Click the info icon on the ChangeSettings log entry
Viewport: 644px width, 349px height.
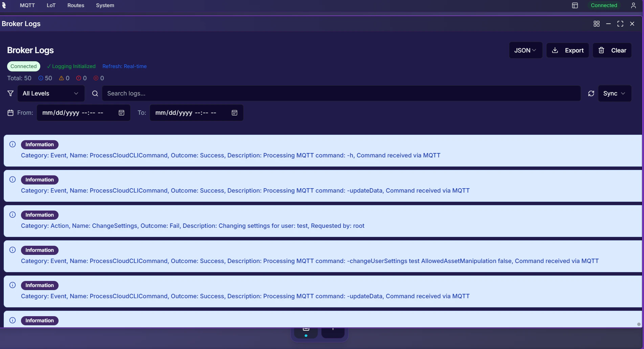(12, 215)
